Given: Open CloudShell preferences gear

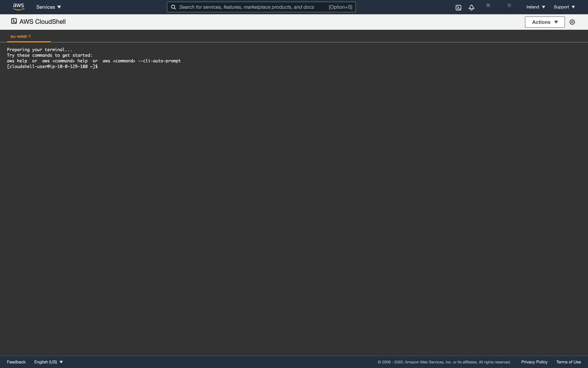Looking at the screenshot, I should click(572, 22).
